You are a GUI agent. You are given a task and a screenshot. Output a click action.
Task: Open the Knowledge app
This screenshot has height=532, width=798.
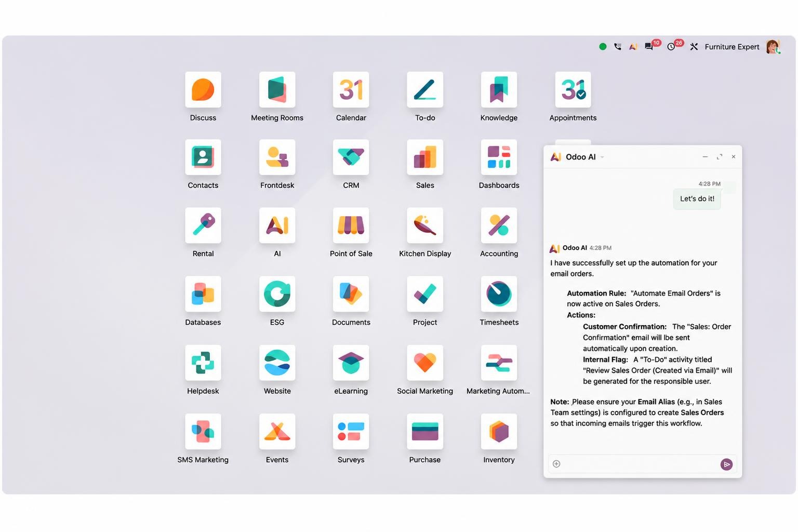click(499, 90)
